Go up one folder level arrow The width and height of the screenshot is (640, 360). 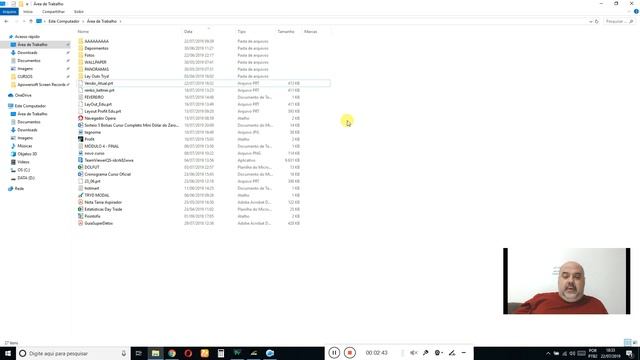coord(31,21)
